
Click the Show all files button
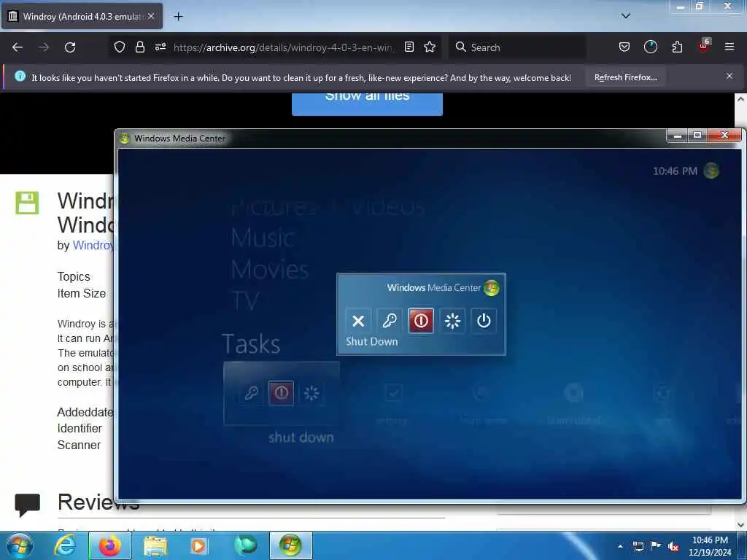click(367, 103)
